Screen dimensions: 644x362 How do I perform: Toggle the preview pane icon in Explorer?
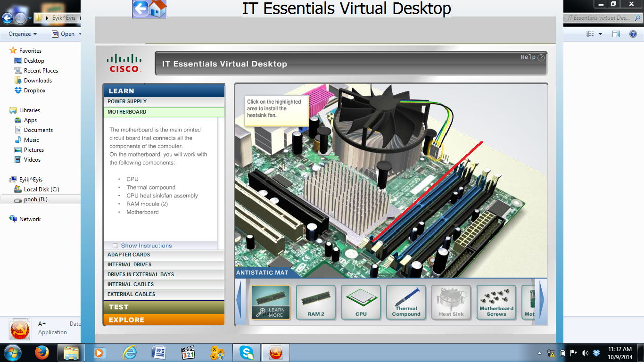616,34
